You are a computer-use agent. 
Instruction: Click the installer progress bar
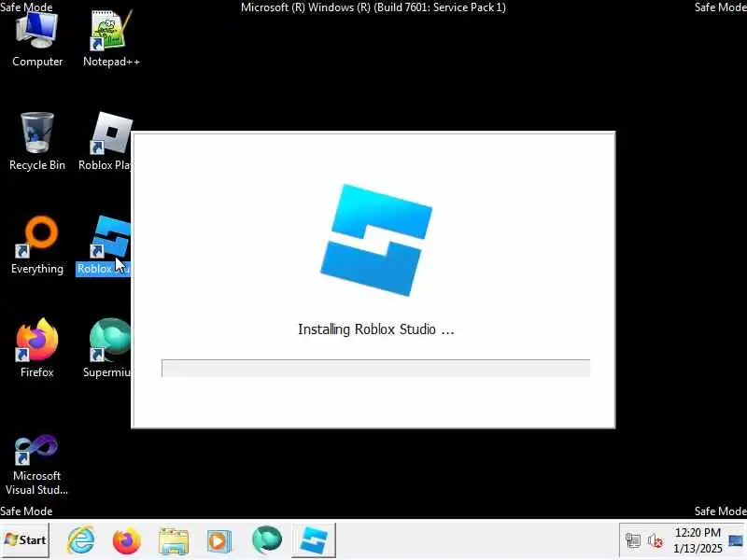coord(376,368)
